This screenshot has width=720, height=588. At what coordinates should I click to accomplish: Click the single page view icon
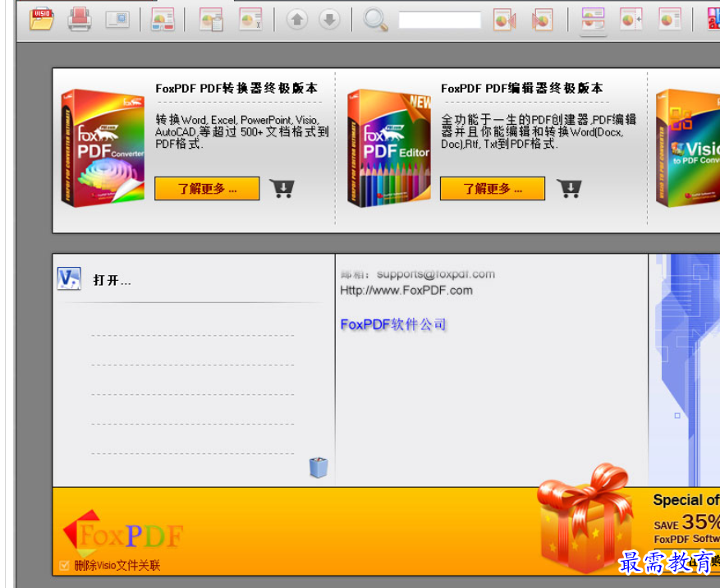669,20
